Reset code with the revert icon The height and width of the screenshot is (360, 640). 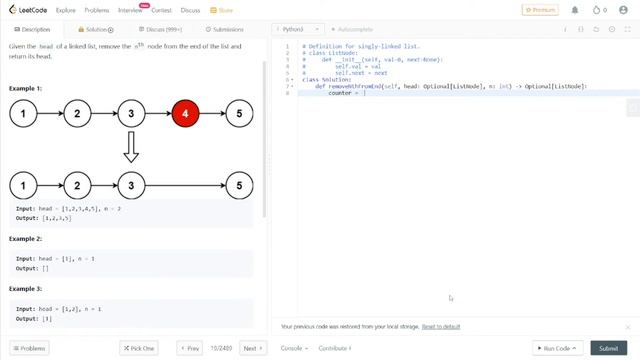point(596,29)
